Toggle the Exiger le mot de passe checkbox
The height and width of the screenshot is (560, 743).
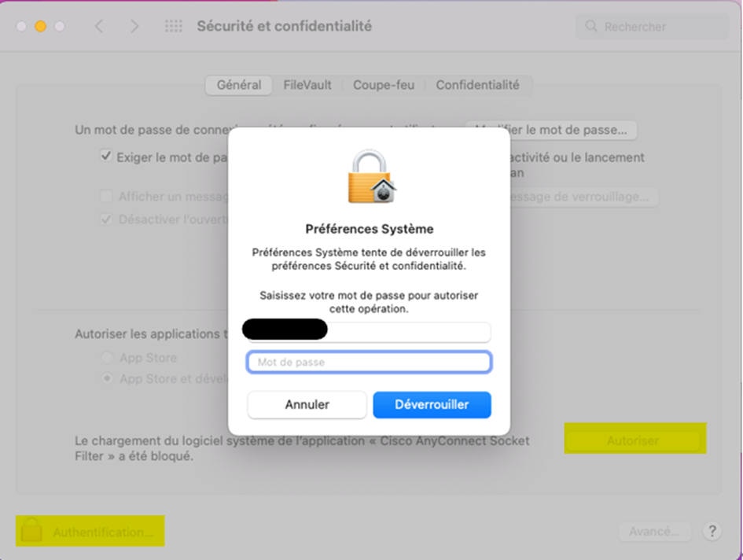106,156
